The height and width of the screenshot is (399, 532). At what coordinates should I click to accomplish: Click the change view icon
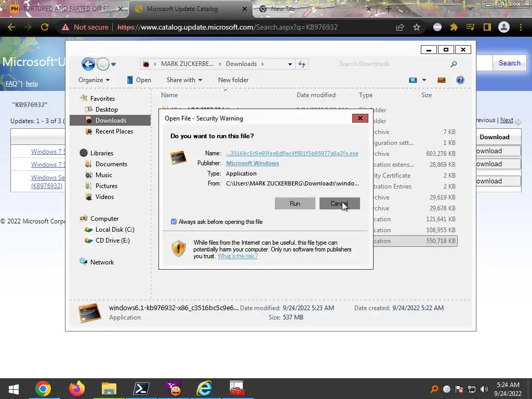pyautogui.click(x=413, y=80)
